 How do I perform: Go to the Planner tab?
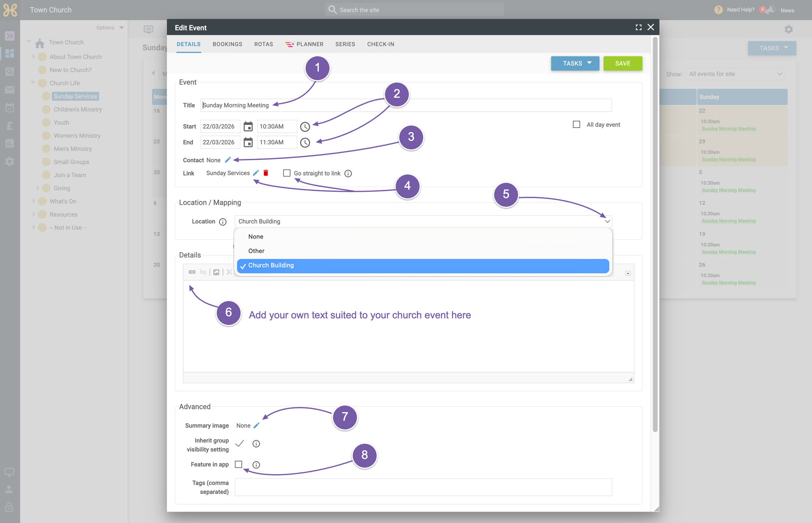coord(304,44)
